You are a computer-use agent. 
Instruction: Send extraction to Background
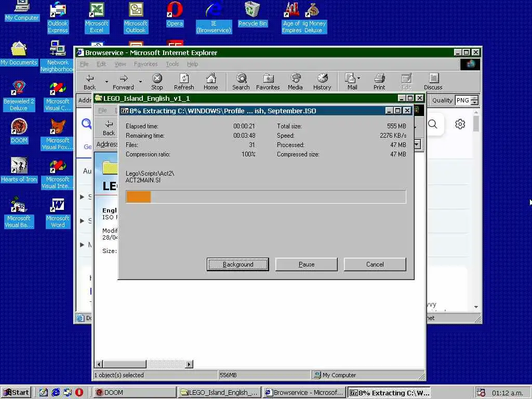(238, 264)
